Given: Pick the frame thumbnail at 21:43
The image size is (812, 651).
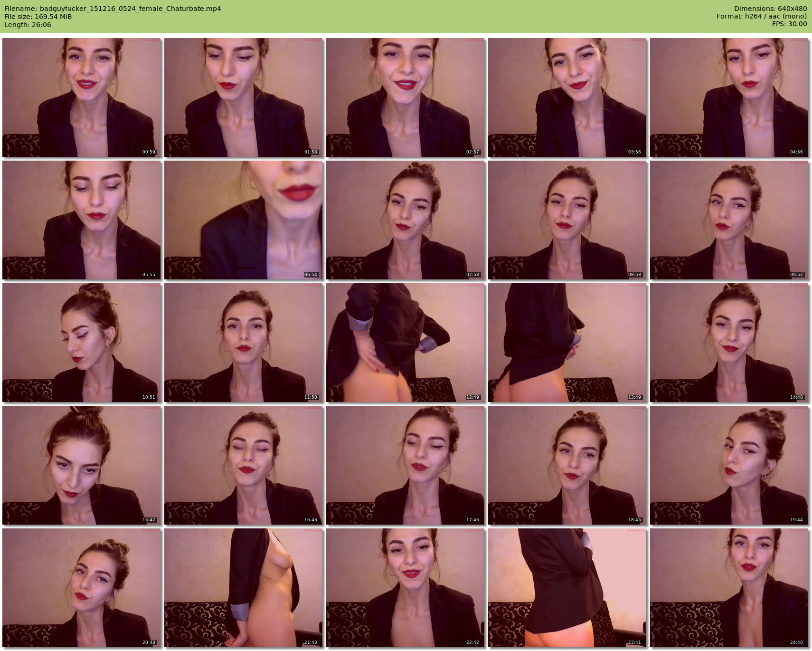Looking at the screenshot, I should [244, 588].
